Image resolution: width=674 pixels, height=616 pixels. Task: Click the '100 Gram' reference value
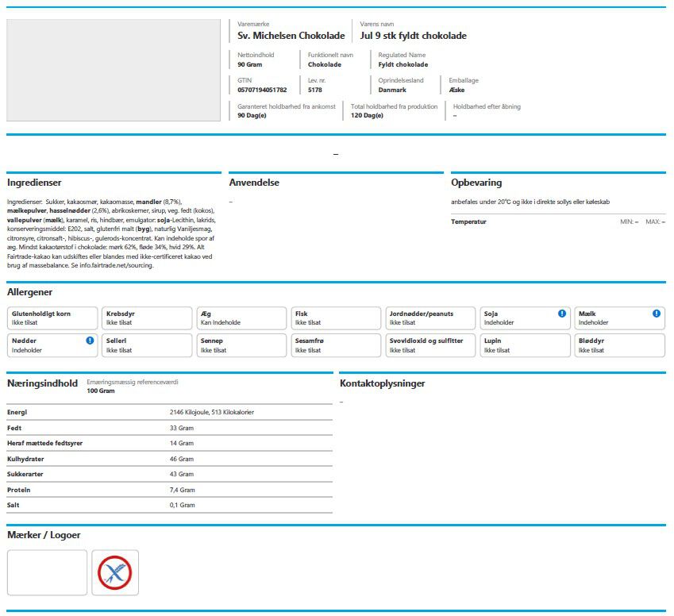click(x=101, y=391)
